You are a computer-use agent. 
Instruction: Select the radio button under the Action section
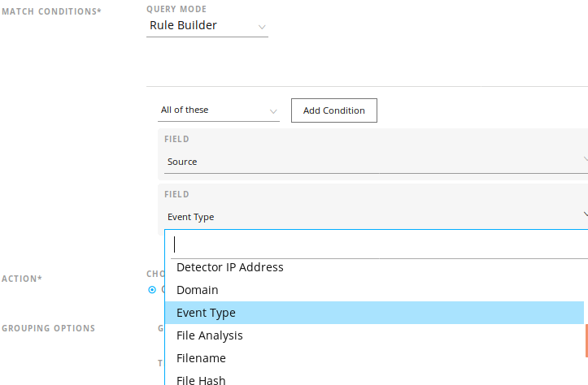[152, 289]
